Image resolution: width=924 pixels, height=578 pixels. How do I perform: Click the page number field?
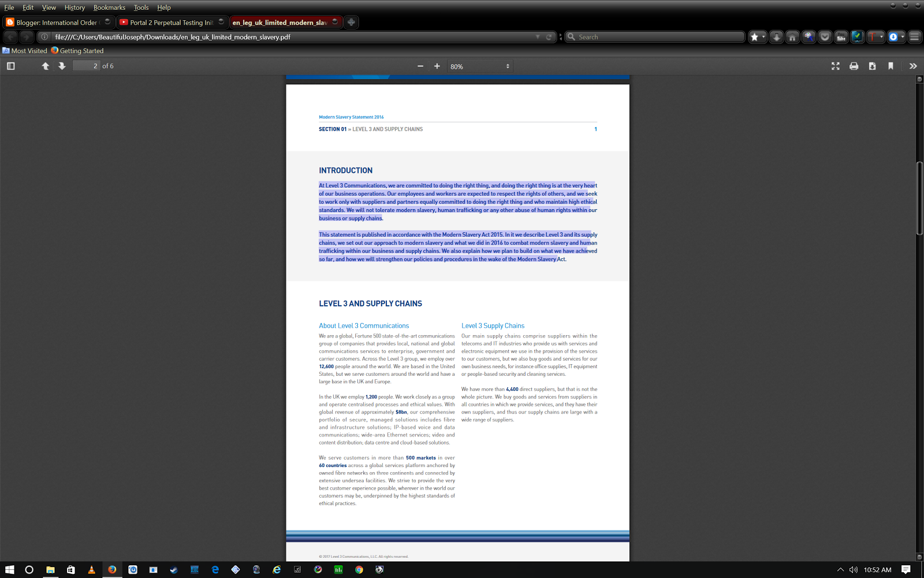(87, 66)
